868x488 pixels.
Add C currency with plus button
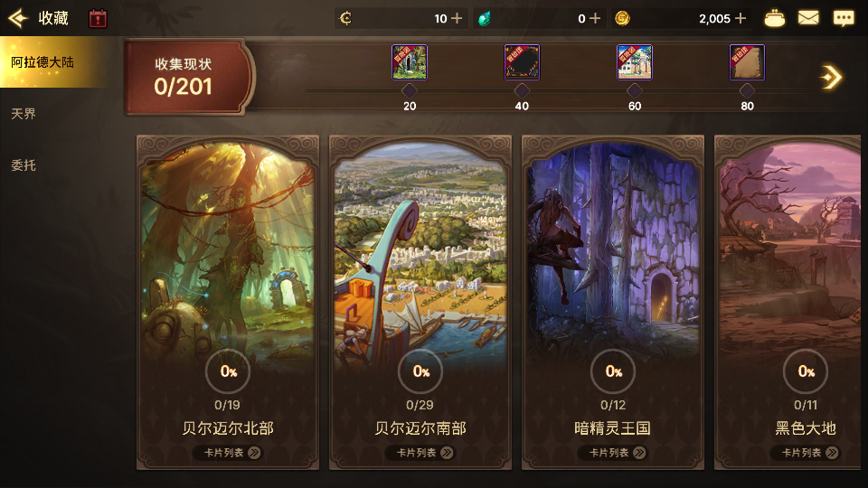pos(457,19)
